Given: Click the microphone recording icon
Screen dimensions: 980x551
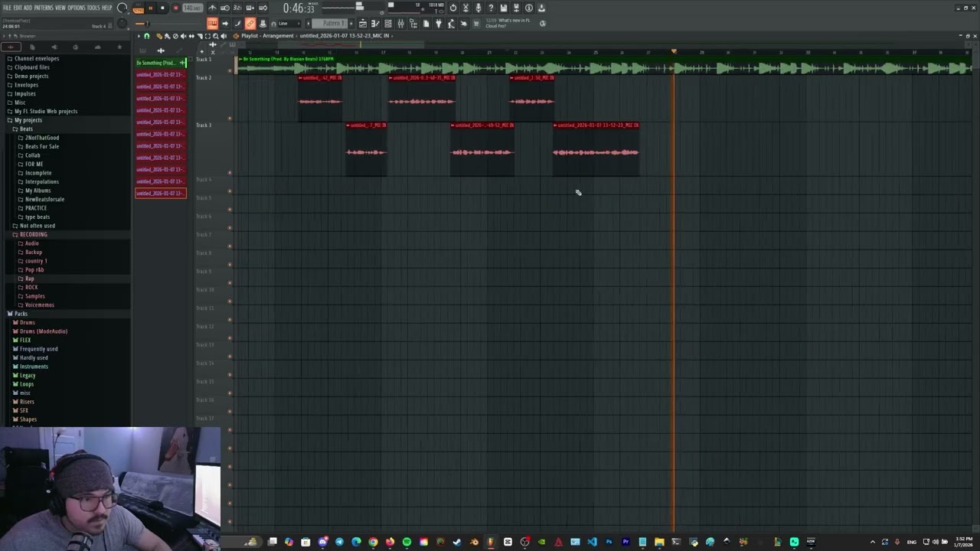Looking at the screenshot, I should [479, 8].
